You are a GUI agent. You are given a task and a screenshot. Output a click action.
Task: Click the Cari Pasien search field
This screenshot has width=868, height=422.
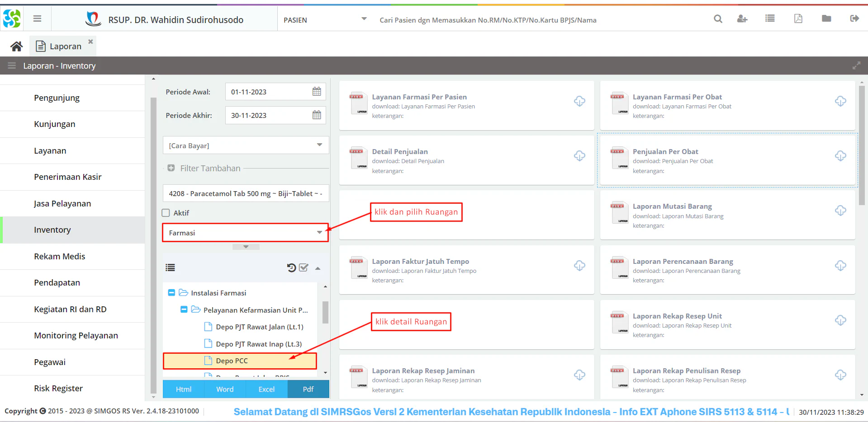[x=538, y=20]
